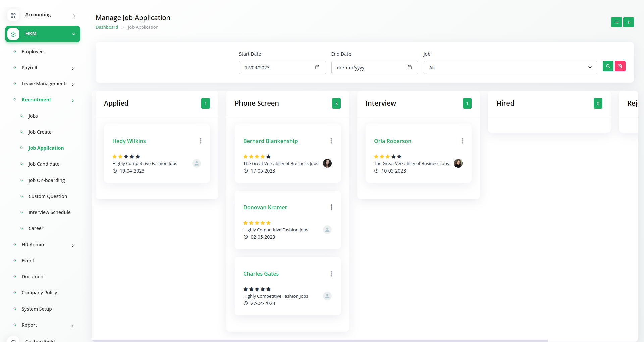This screenshot has height=342, width=644.
Task: Click the list view icon button
Action: coord(616,22)
